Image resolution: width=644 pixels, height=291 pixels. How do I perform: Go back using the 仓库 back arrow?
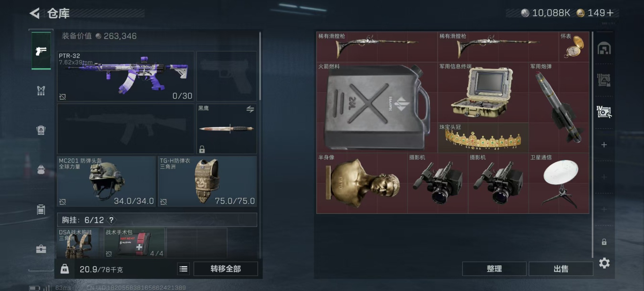coord(35,13)
